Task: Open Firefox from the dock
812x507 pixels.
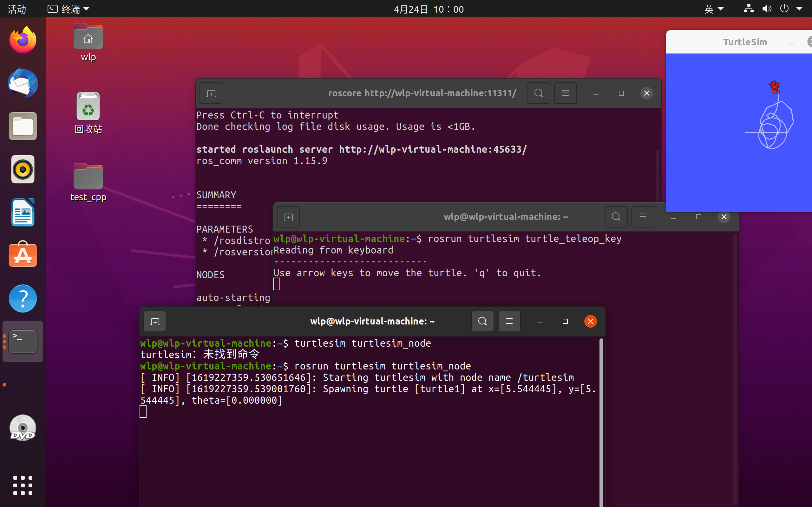Action: [x=23, y=40]
